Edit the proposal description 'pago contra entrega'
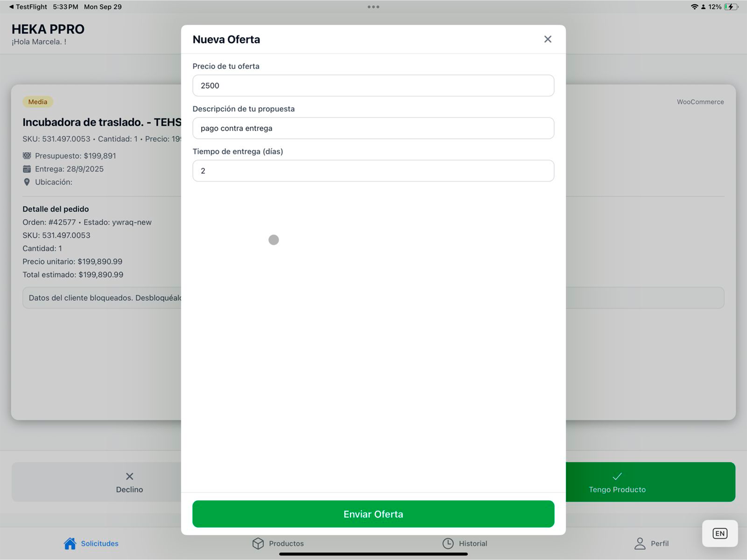Screen dimensions: 747x560 (373, 128)
